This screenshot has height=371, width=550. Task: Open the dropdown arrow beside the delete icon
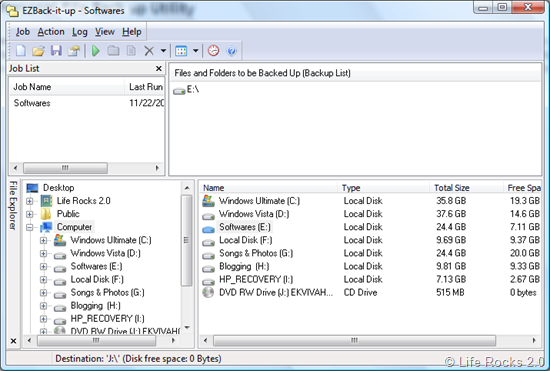coord(163,51)
